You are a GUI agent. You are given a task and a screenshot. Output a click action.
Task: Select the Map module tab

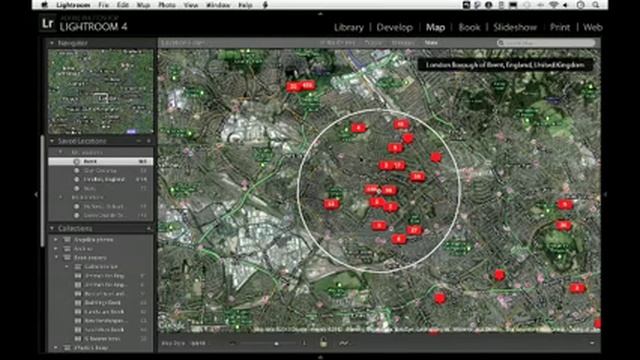pos(435,27)
